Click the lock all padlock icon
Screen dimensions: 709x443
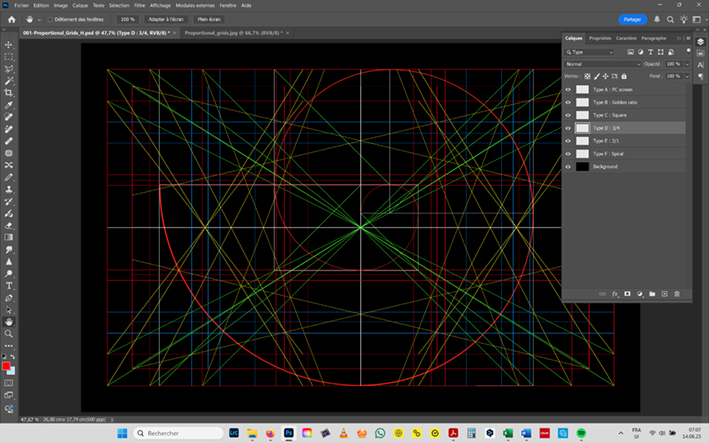pyautogui.click(x=623, y=76)
